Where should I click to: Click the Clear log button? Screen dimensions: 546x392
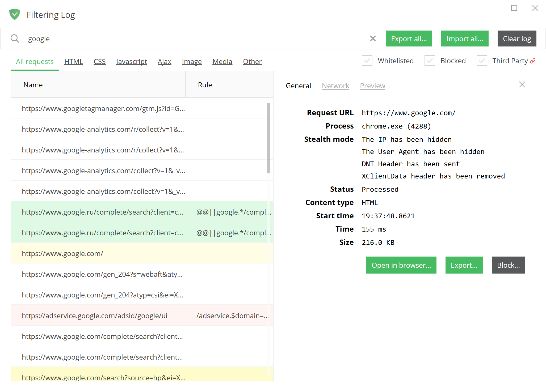click(517, 39)
